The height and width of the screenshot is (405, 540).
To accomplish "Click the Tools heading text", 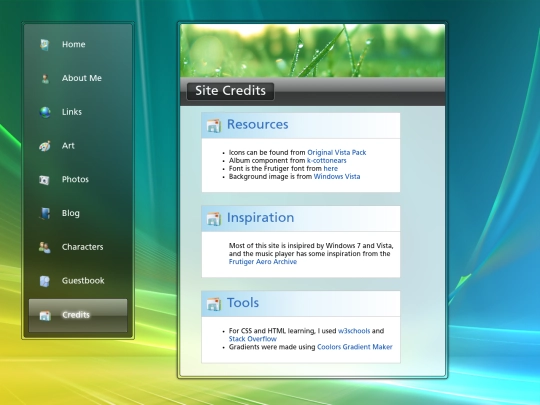I will pyautogui.click(x=243, y=303).
